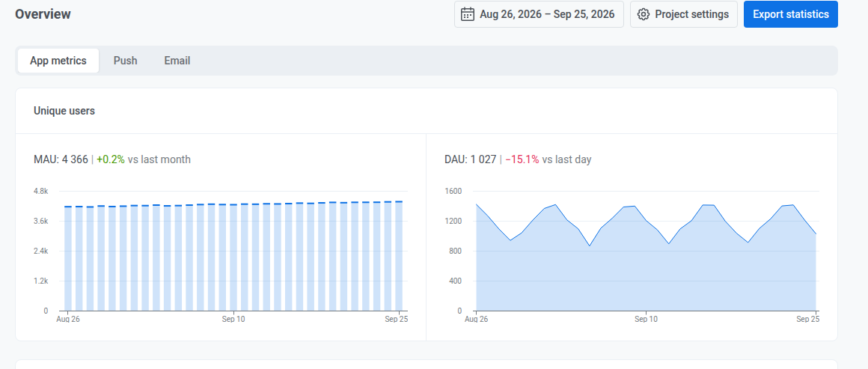
Task: Click the final DAU data point at Sep 25
Action: pos(816,234)
